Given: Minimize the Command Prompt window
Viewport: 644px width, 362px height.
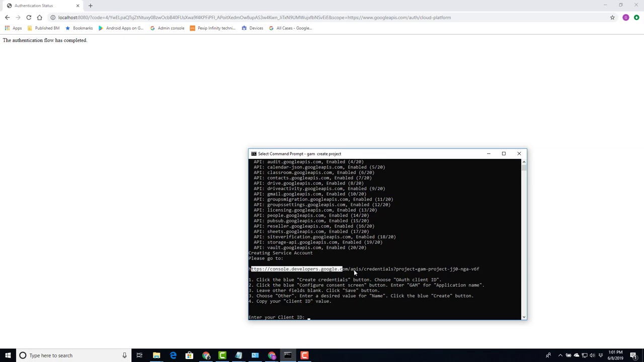Looking at the screenshot, I should [488, 154].
